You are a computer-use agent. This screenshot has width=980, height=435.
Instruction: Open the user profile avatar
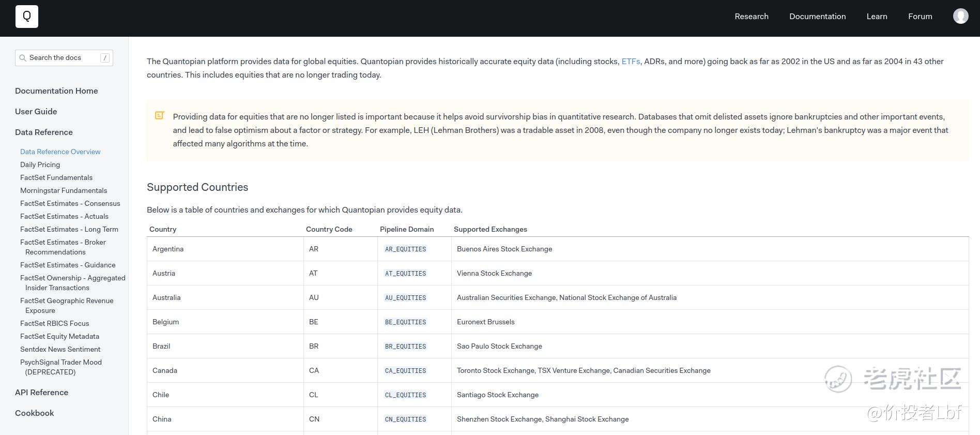pyautogui.click(x=960, y=17)
